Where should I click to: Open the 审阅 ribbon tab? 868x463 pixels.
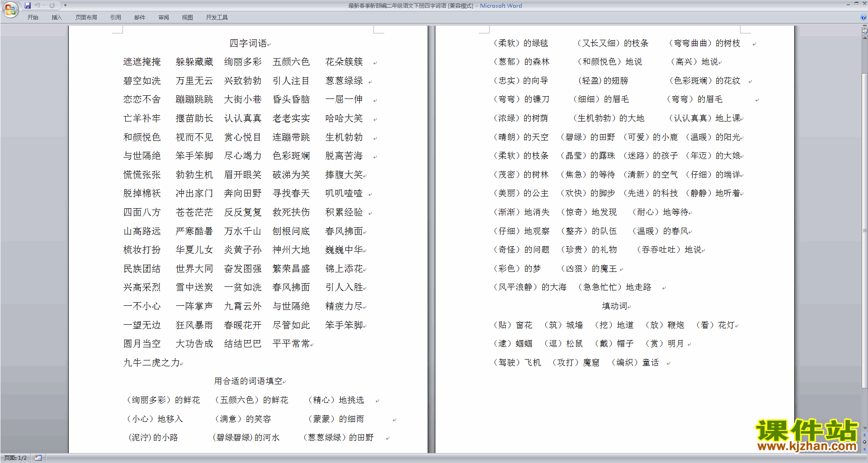coord(164,18)
